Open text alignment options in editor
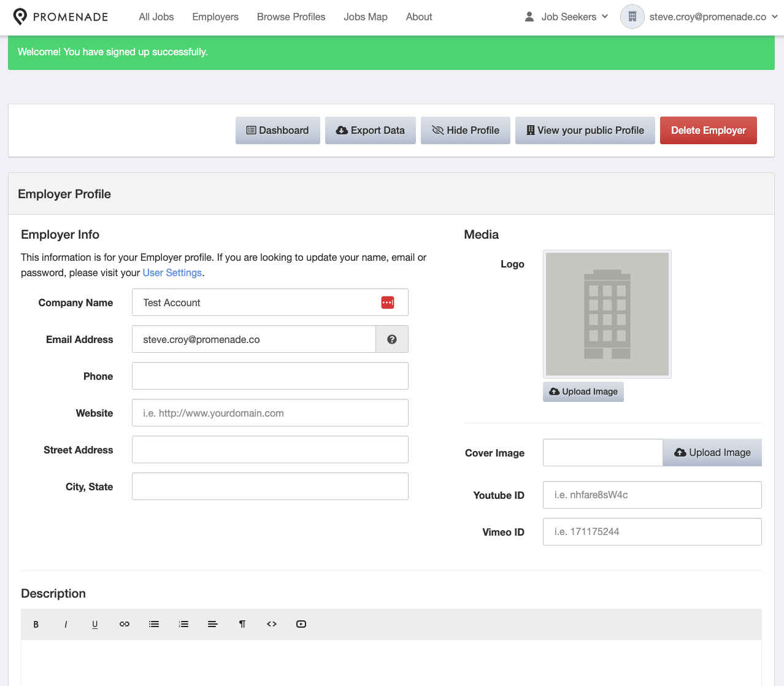The image size is (784, 686). point(213,624)
